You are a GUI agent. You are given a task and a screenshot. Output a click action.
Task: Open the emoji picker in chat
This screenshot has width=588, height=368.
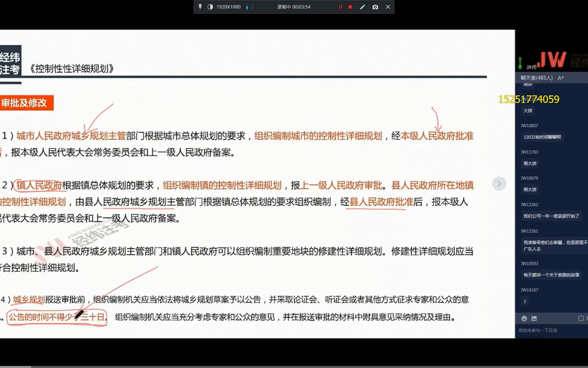(524, 318)
